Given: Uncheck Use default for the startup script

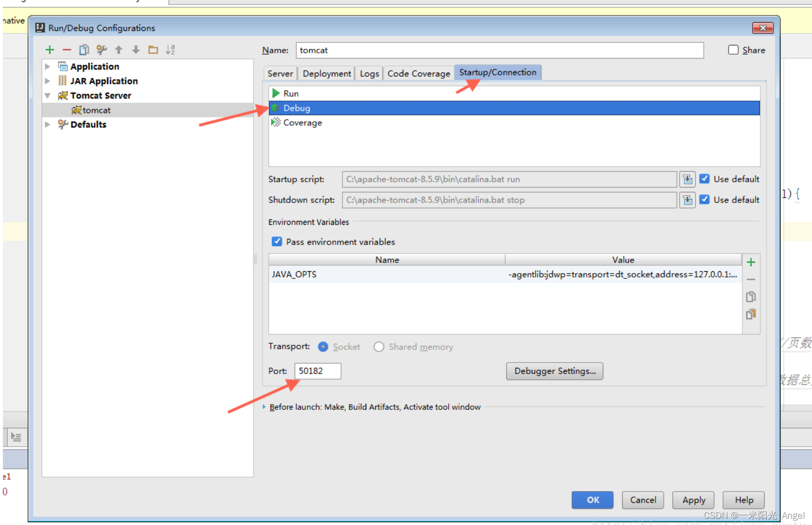Looking at the screenshot, I should [705, 178].
